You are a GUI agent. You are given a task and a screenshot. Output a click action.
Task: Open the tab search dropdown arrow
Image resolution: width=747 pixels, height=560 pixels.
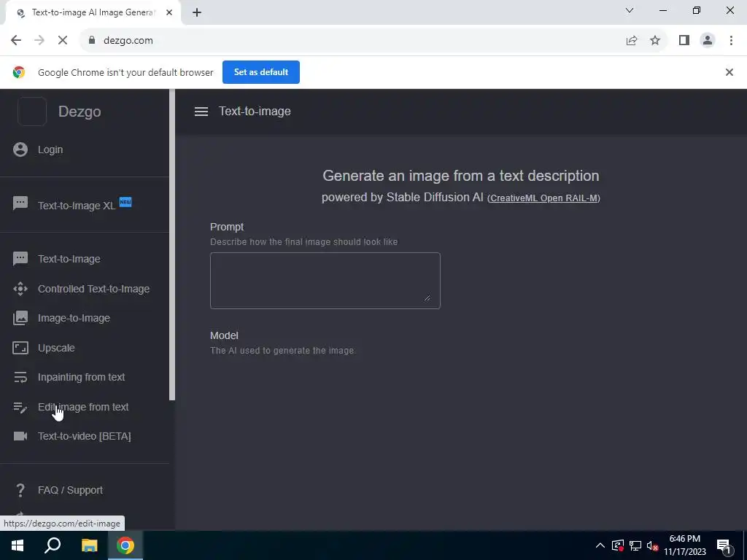[x=630, y=10]
